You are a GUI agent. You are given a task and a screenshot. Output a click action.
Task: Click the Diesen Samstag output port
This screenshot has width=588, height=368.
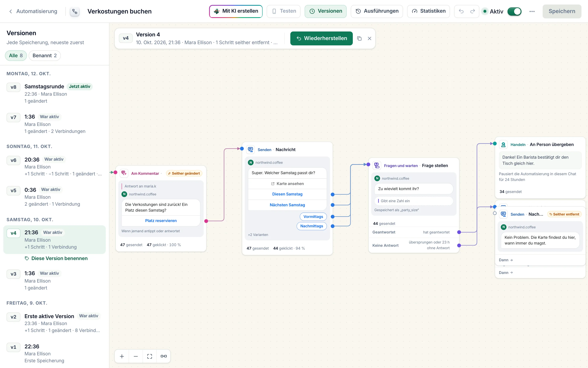point(333,194)
